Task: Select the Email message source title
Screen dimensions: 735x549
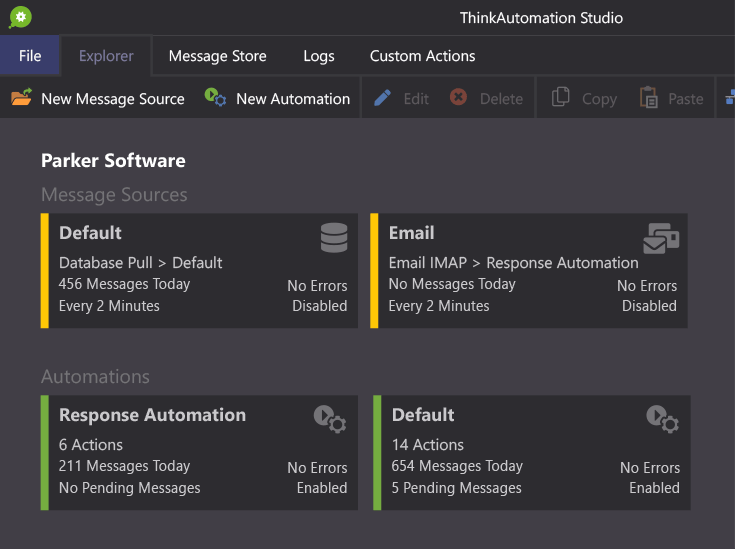Action: pos(412,233)
